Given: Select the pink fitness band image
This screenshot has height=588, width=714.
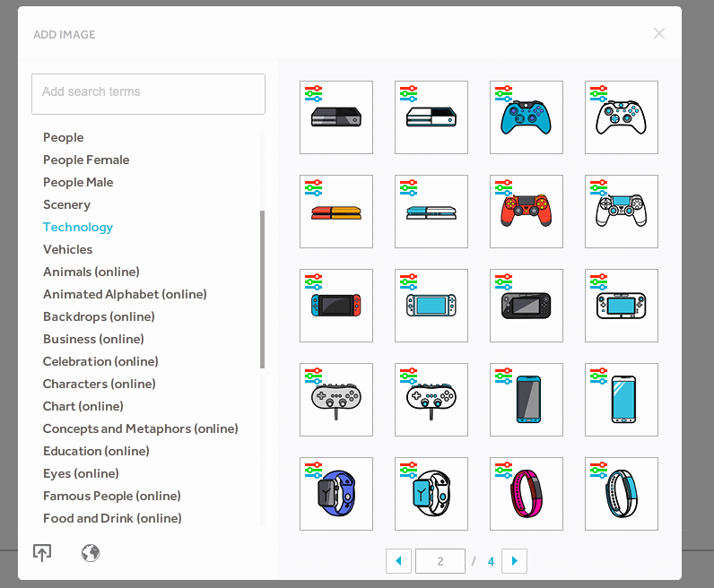Looking at the screenshot, I should (527, 494).
